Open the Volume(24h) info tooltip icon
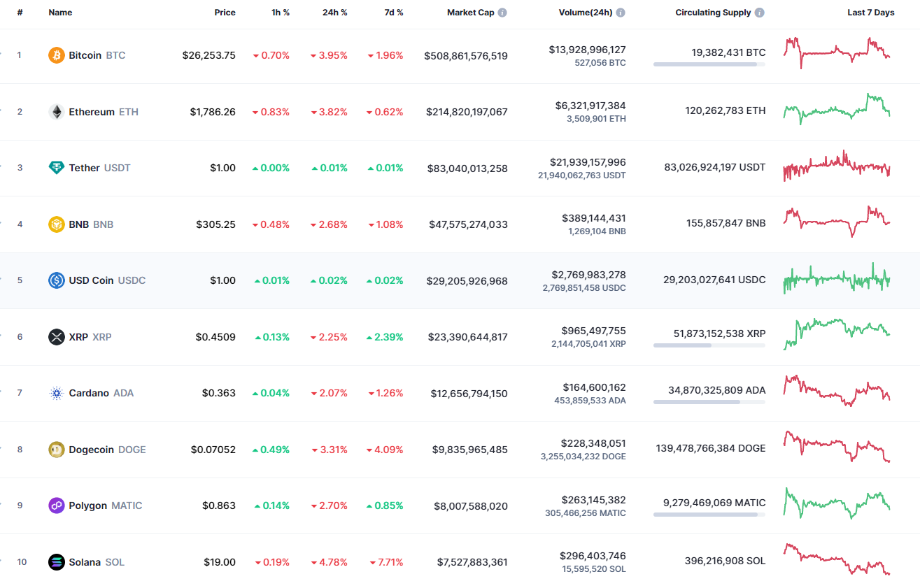The image size is (920, 588). tap(621, 12)
